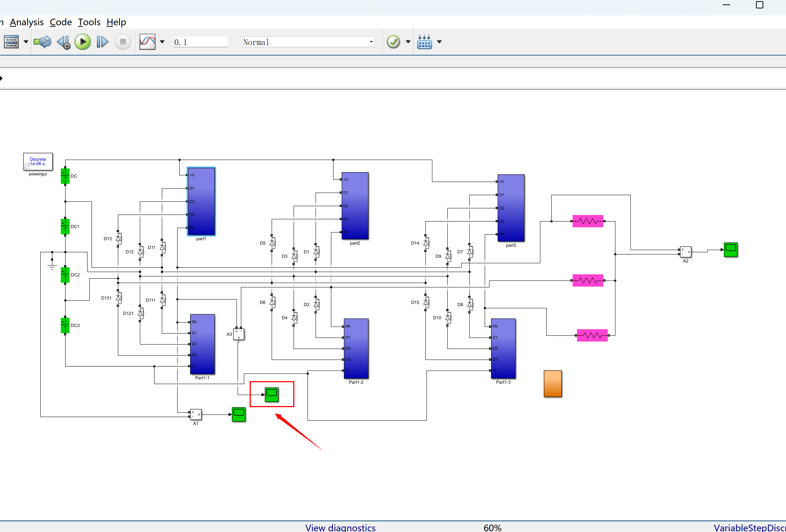Open the Build Model dropdown arrow

439,42
